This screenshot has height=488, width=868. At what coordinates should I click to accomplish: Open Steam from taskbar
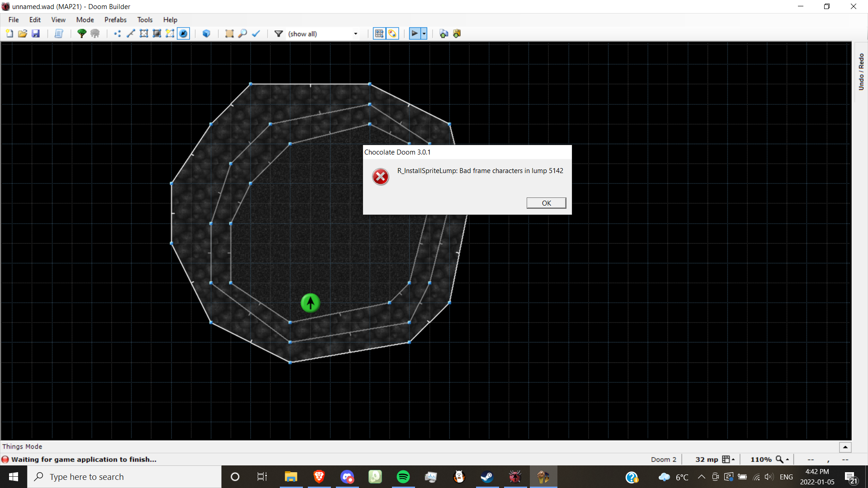(x=487, y=477)
